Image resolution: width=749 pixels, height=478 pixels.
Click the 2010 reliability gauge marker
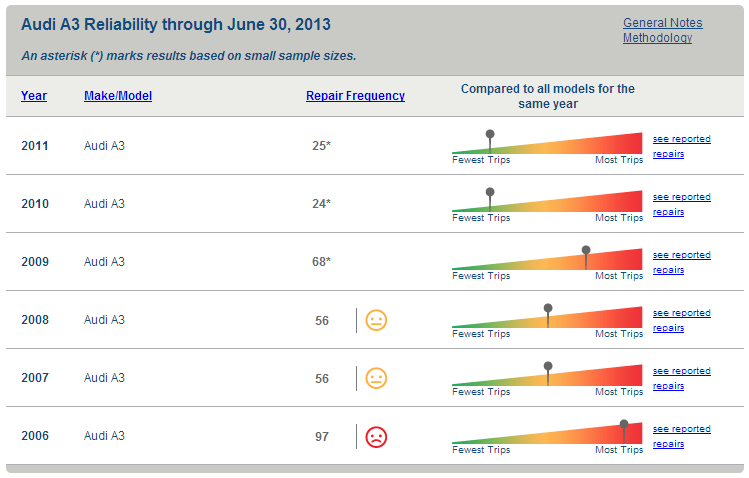[490, 192]
